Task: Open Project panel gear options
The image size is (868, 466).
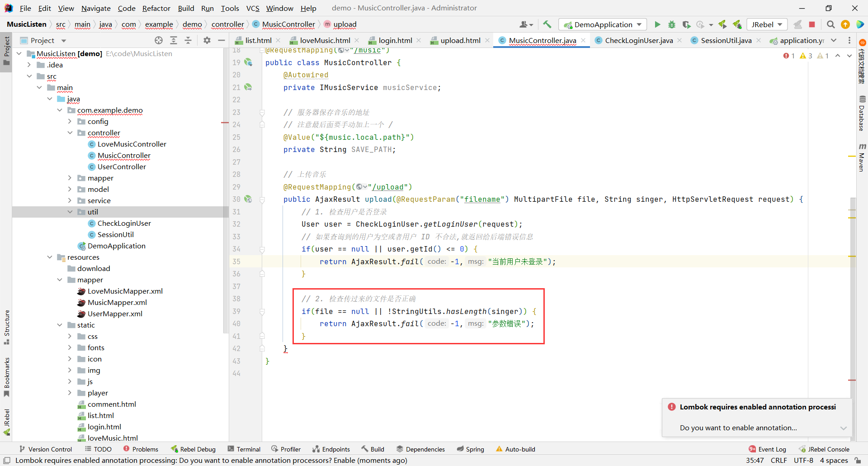Action: pos(207,40)
